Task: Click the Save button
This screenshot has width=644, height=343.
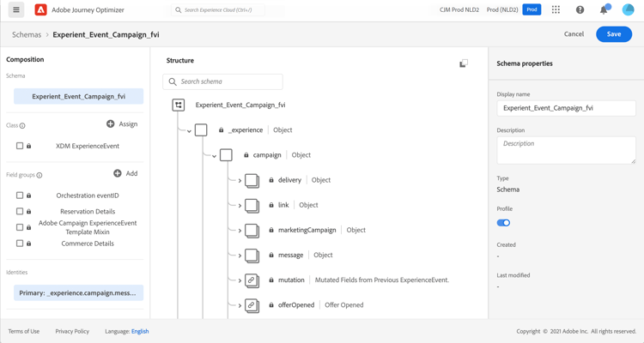Action: pyautogui.click(x=613, y=34)
